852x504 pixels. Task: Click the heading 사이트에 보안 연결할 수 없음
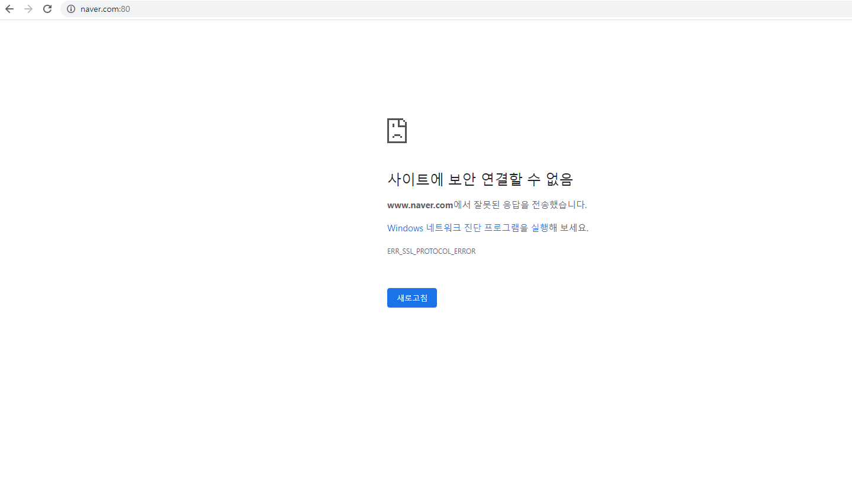[480, 179]
